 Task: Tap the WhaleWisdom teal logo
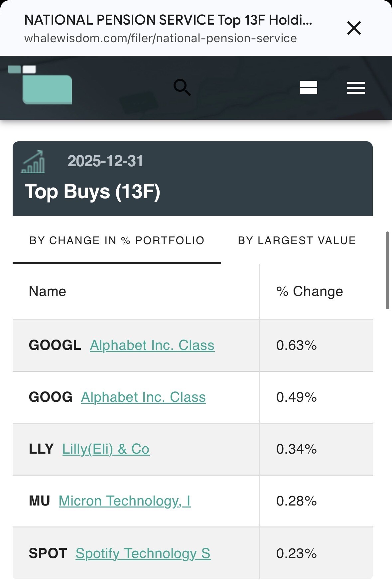40,85
